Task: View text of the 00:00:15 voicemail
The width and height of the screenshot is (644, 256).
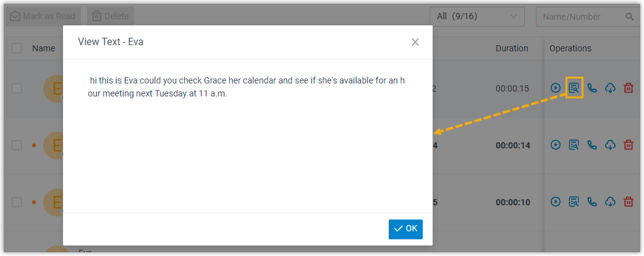Action: click(574, 88)
